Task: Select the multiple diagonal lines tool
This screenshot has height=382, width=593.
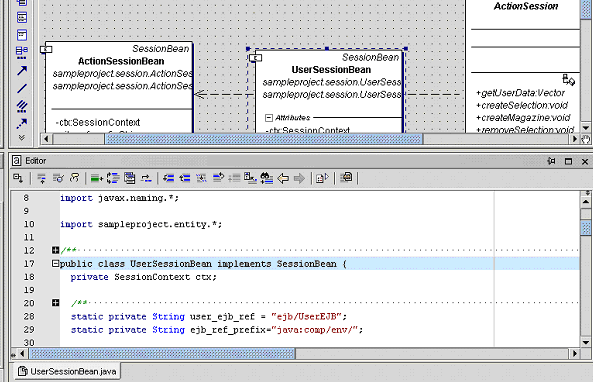Action: pos(22,106)
